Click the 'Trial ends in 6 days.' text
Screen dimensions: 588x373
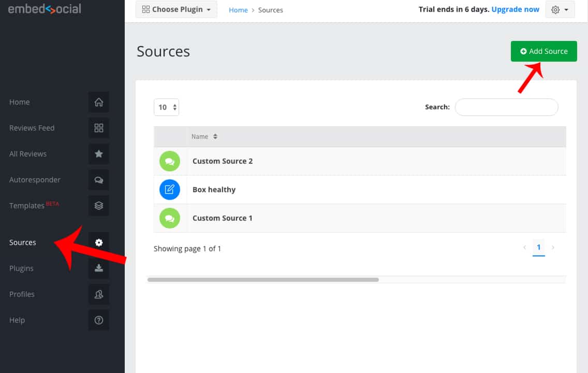click(x=454, y=9)
